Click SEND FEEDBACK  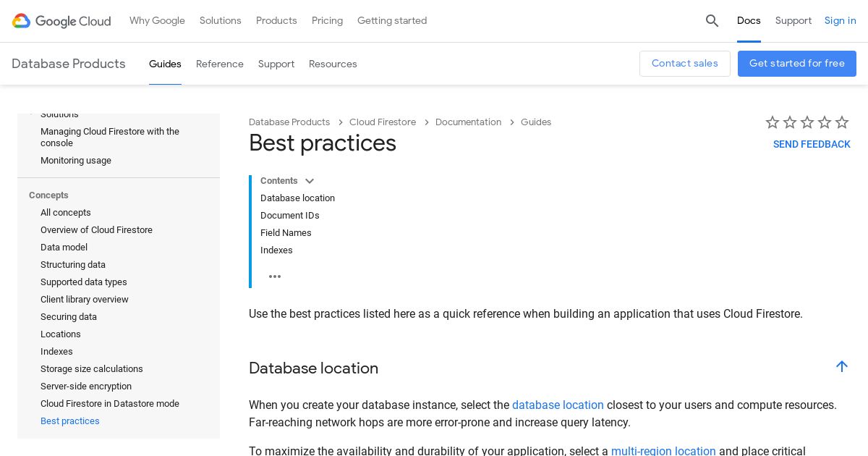pyautogui.click(x=812, y=145)
